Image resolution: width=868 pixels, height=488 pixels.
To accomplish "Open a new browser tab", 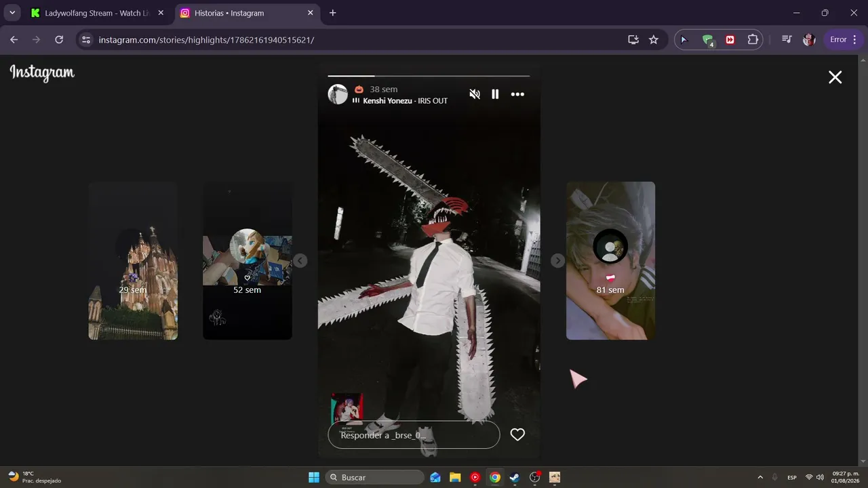I will tap(332, 13).
